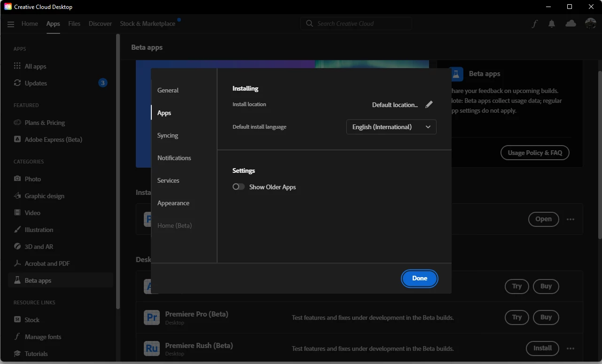The height and width of the screenshot is (364, 602).
Task: Click Try button above Premiere Pro row
Action: coord(517,286)
